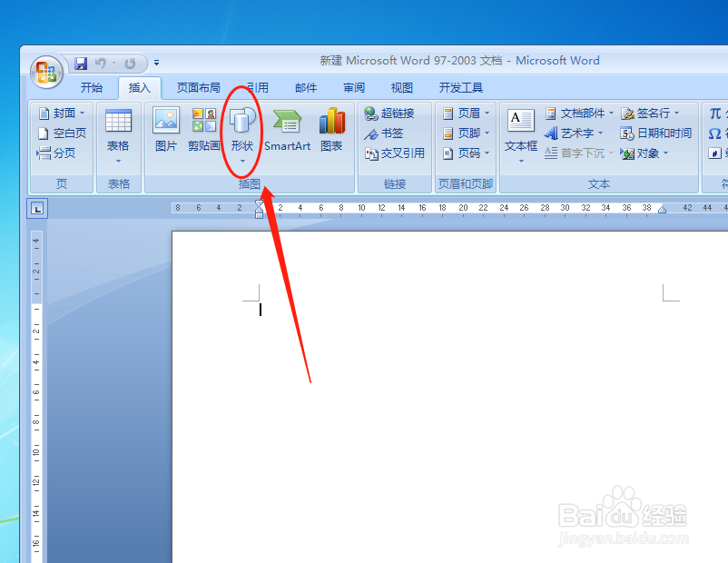Click the round Office button
This screenshot has width=728, height=563.
coord(46,73)
